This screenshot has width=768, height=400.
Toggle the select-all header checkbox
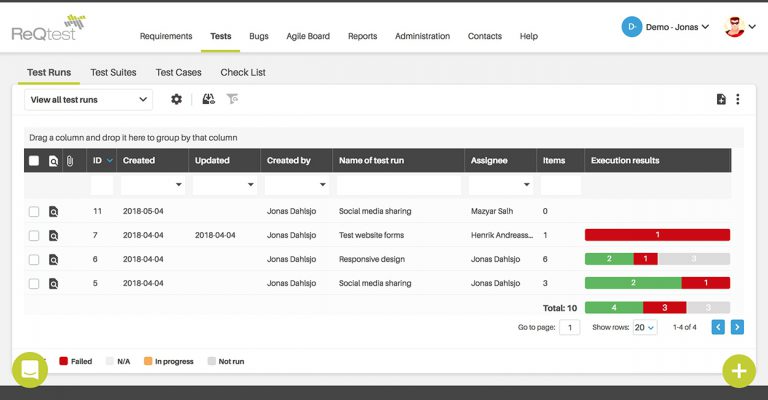(34, 161)
